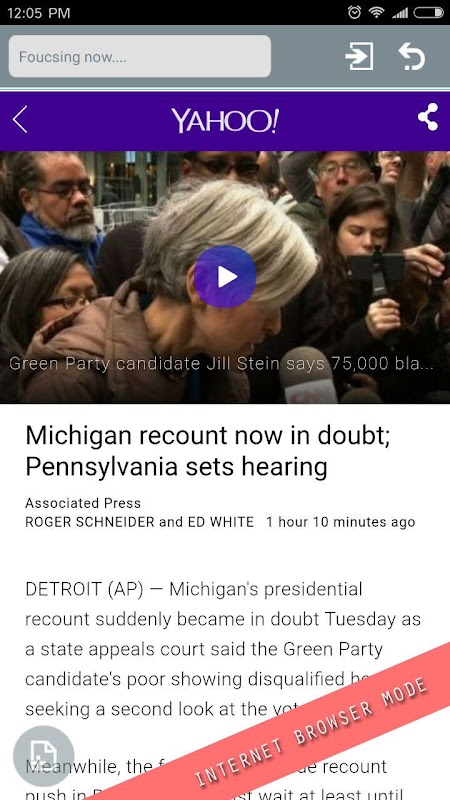Tap the floating document icon button

tap(43, 756)
